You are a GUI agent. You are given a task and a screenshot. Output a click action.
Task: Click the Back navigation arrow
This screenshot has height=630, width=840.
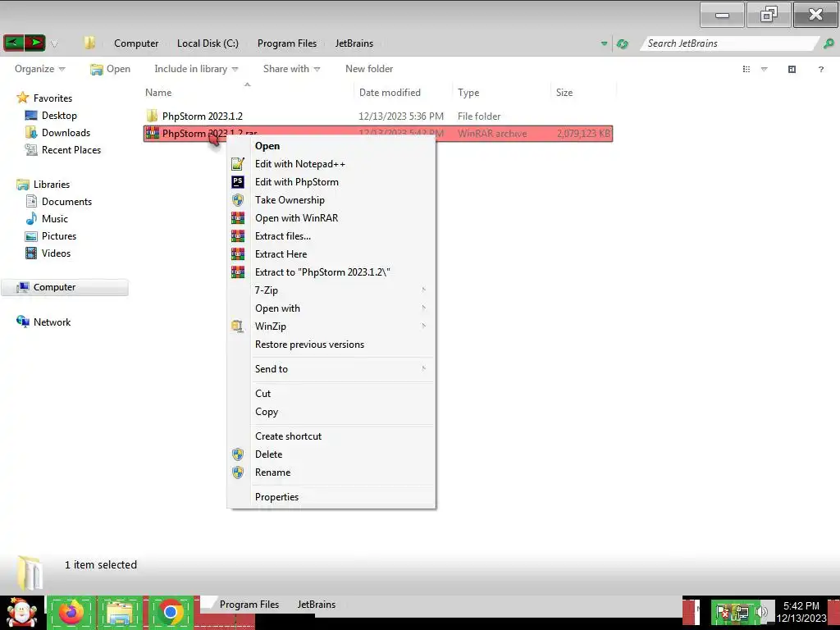pyautogui.click(x=13, y=43)
